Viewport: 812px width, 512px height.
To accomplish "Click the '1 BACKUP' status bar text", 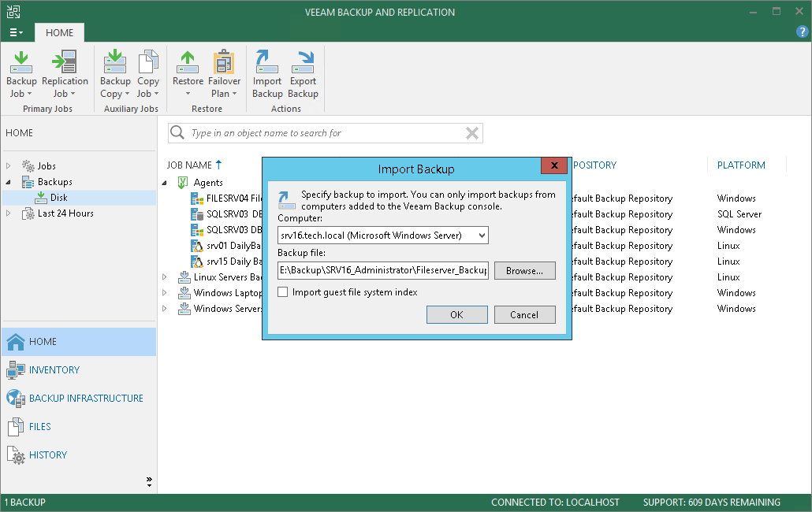I will [25, 503].
